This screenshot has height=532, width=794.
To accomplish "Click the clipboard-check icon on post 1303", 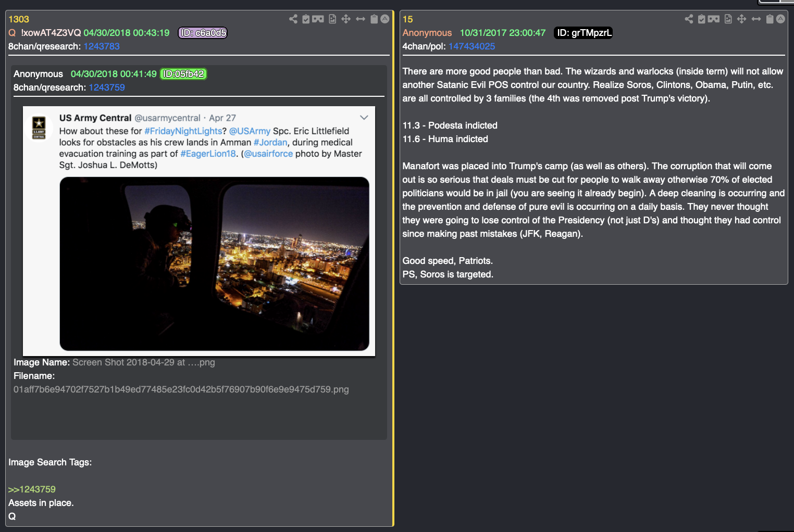I will point(306,19).
